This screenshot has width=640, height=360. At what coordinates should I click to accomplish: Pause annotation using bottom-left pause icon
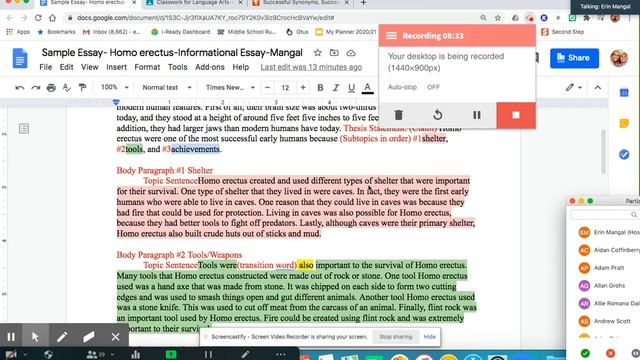(11, 337)
